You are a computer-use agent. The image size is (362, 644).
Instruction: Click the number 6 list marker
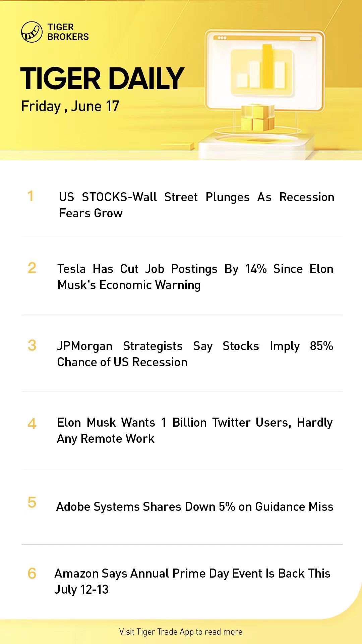[x=32, y=574]
